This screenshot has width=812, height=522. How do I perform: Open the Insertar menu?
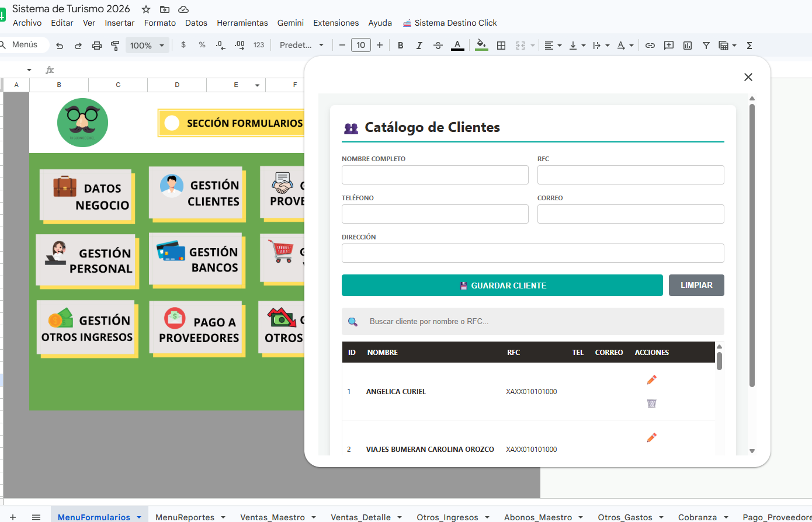[120, 23]
